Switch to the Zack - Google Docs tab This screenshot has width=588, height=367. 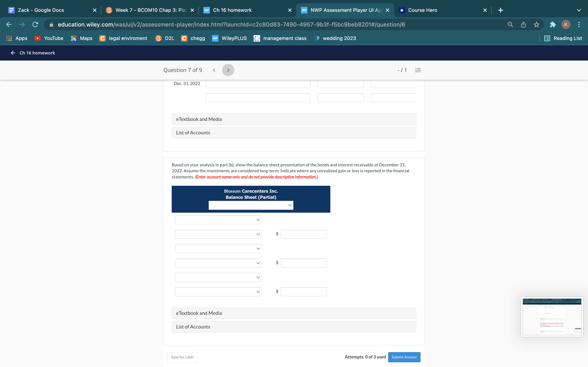[x=41, y=10]
